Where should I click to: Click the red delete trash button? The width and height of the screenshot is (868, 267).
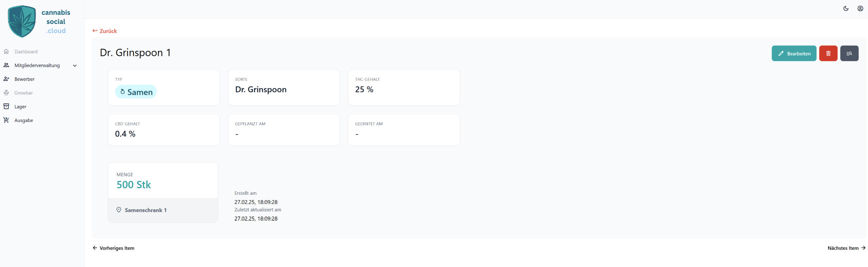[x=828, y=54]
